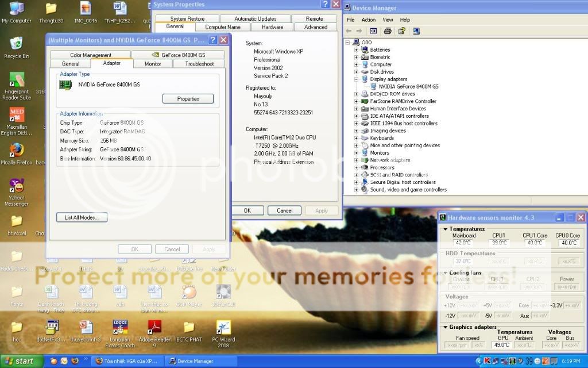
Task: Collapse the Cooling fans section
Action: [x=444, y=273]
